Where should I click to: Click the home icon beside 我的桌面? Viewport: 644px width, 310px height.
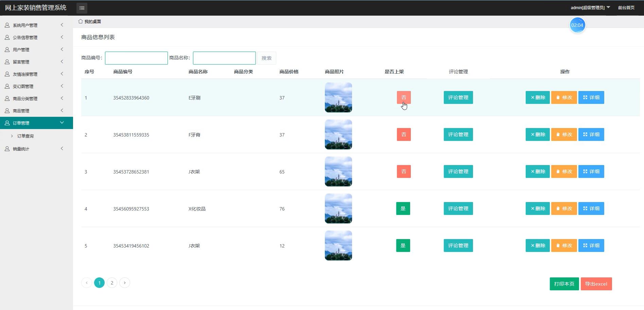point(81,21)
